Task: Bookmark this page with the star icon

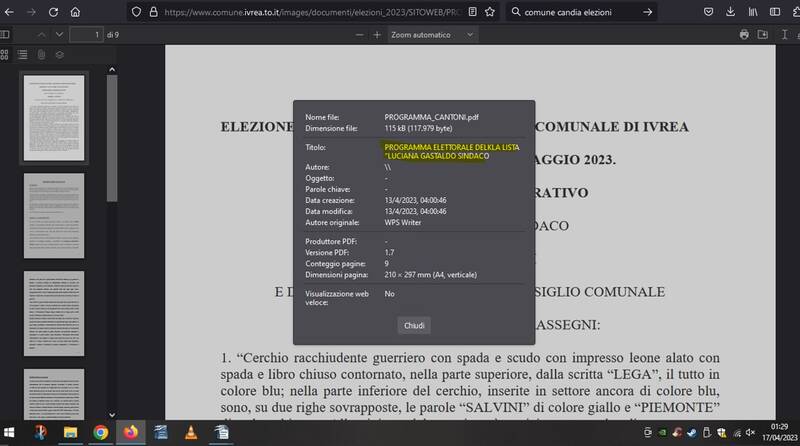Action: pyautogui.click(x=490, y=12)
